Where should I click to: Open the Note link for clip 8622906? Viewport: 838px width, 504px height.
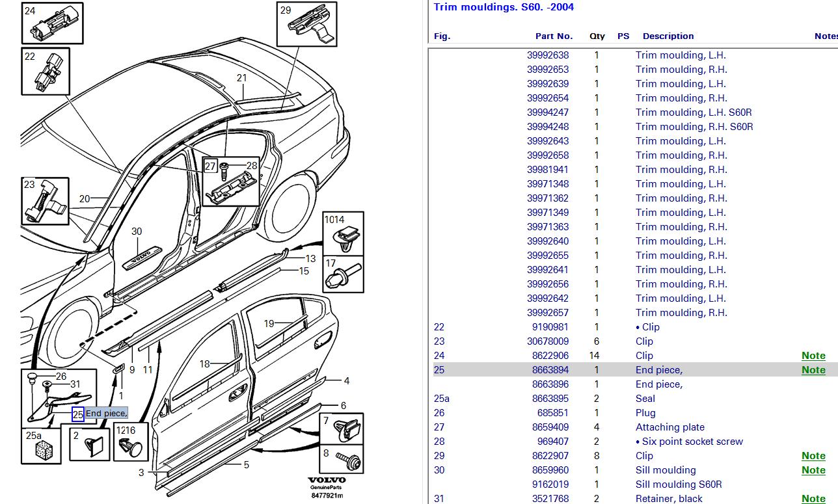pyautogui.click(x=813, y=356)
